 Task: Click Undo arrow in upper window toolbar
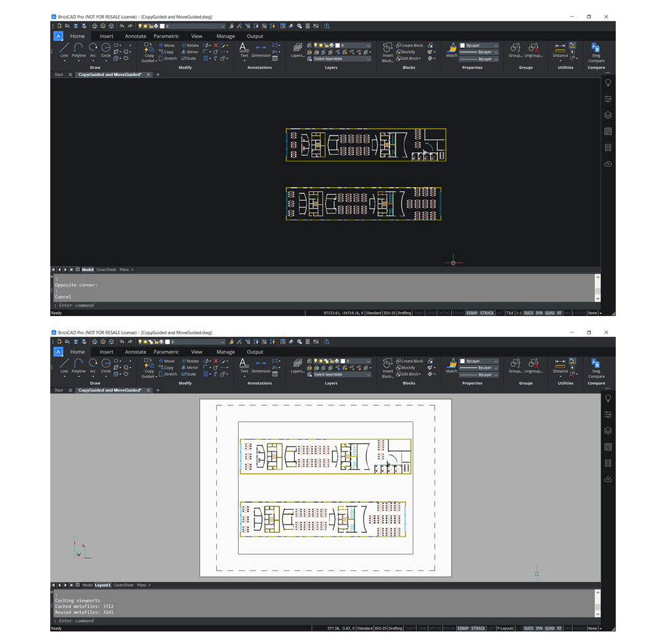(x=122, y=26)
